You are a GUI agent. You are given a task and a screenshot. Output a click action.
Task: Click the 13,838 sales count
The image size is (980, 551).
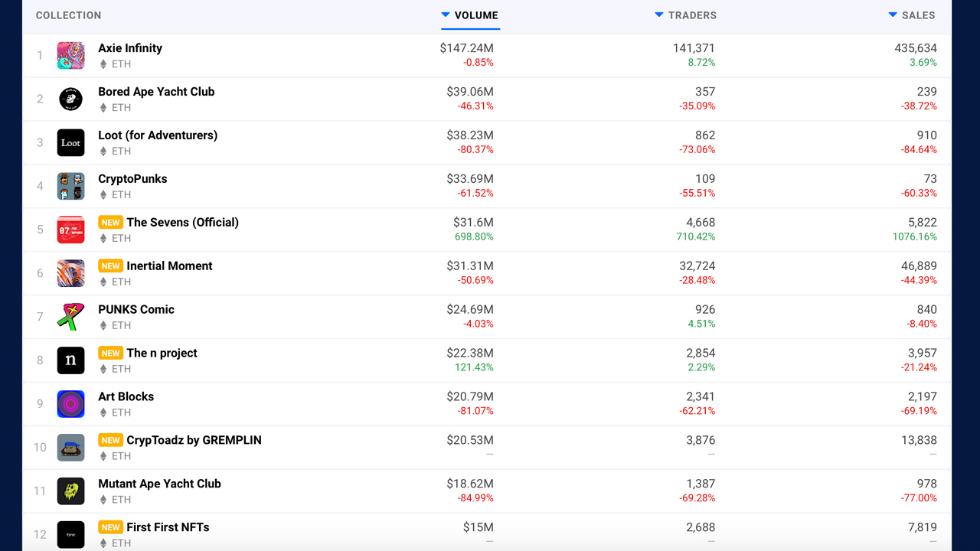[919, 441]
